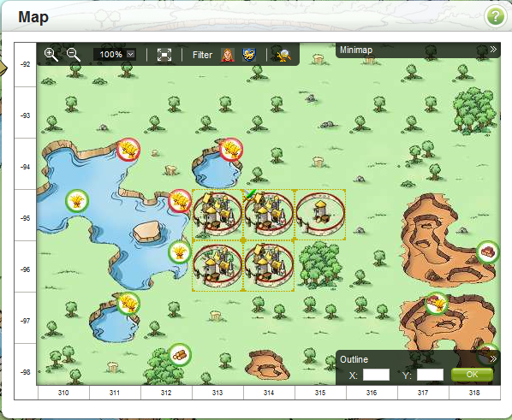Expand the Minimap panel

[493, 50]
